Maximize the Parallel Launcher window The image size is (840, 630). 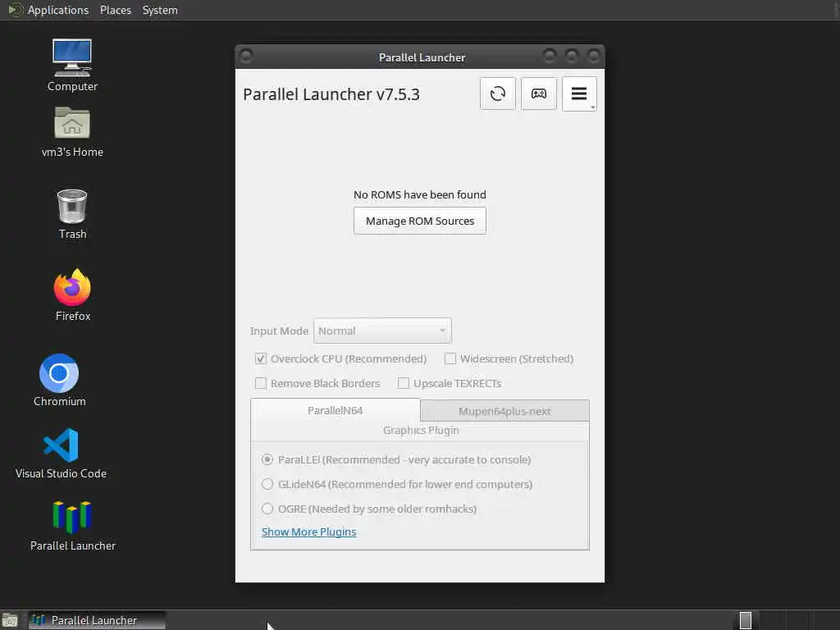point(572,56)
